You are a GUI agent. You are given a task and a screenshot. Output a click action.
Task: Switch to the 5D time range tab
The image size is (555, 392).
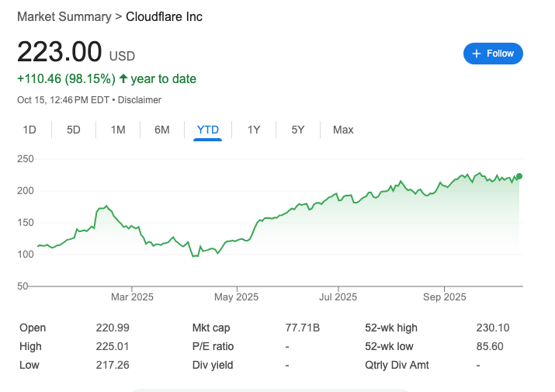click(x=74, y=130)
